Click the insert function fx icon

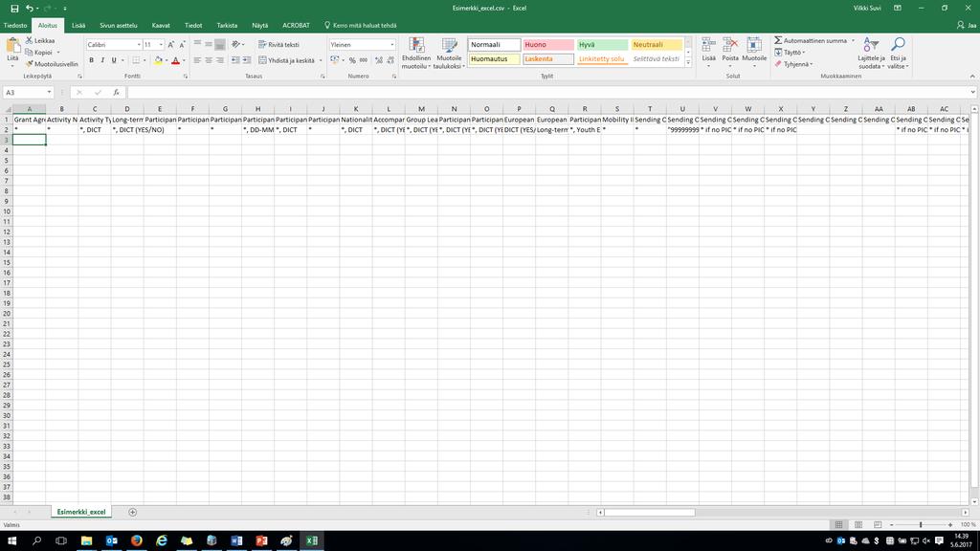point(116,93)
